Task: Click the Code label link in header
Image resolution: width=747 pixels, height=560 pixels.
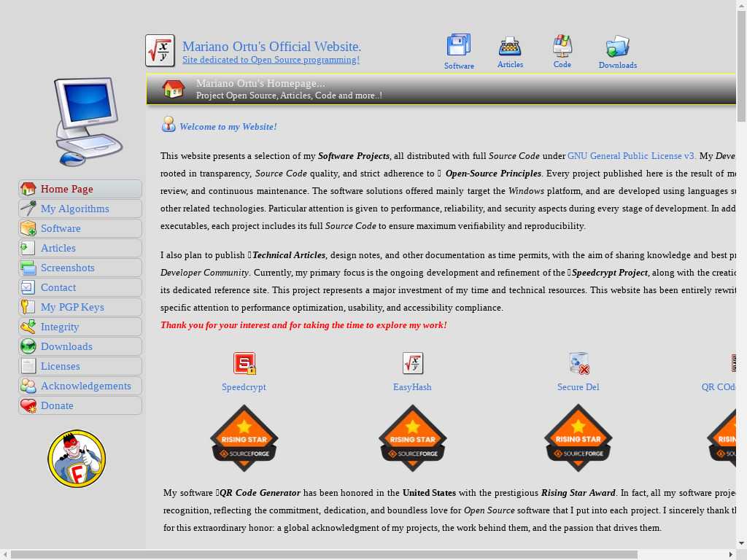Action: coord(562,64)
